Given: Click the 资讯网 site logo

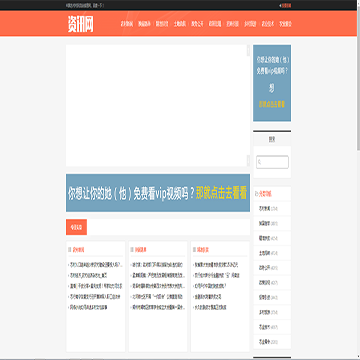Looking at the screenshot, I should point(81,24).
